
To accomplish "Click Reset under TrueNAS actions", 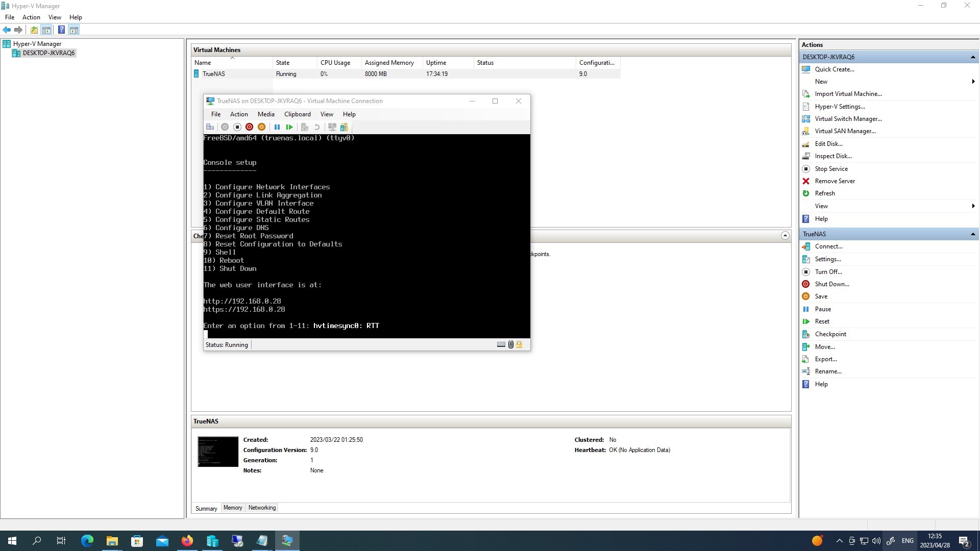I will (x=822, y=321).
